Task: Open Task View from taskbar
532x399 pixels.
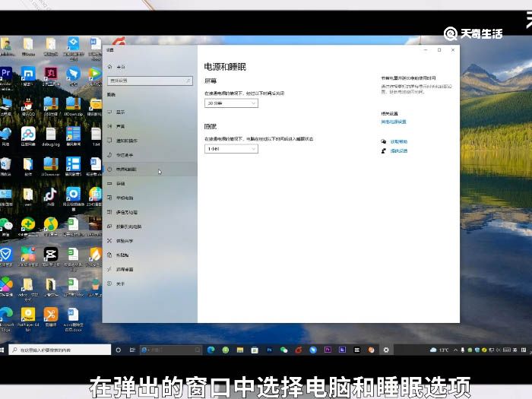Action: tap(132, 350)
